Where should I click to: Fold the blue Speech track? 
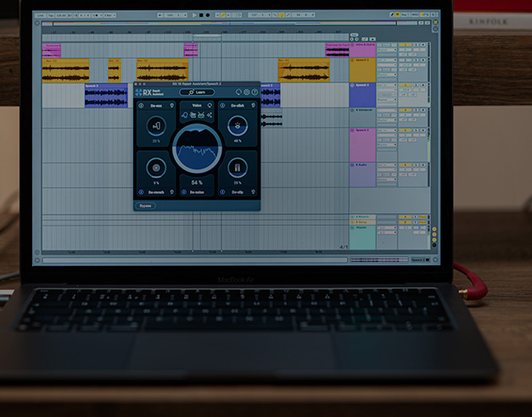pos(352,85)
